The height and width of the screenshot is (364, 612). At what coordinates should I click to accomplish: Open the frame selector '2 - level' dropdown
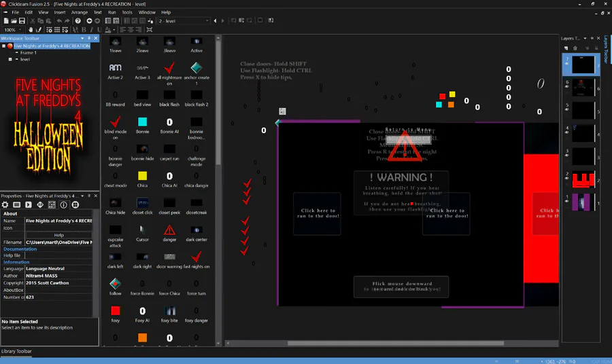207,21
